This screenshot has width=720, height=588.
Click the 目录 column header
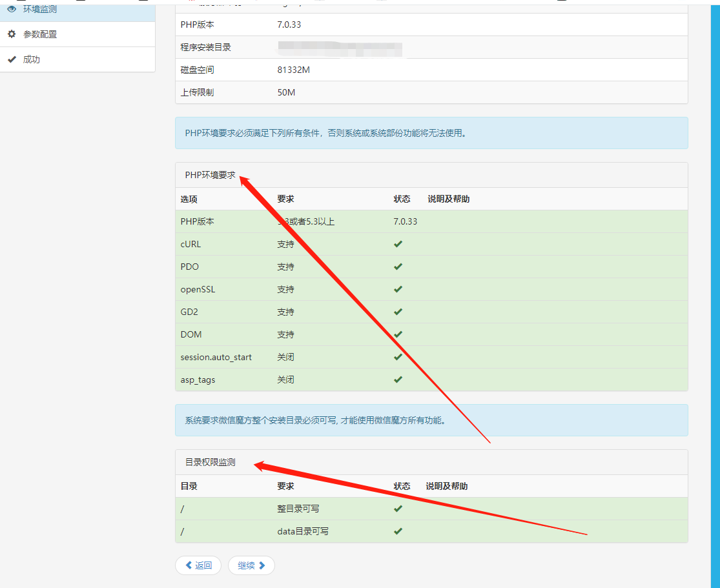pos(189,486)
